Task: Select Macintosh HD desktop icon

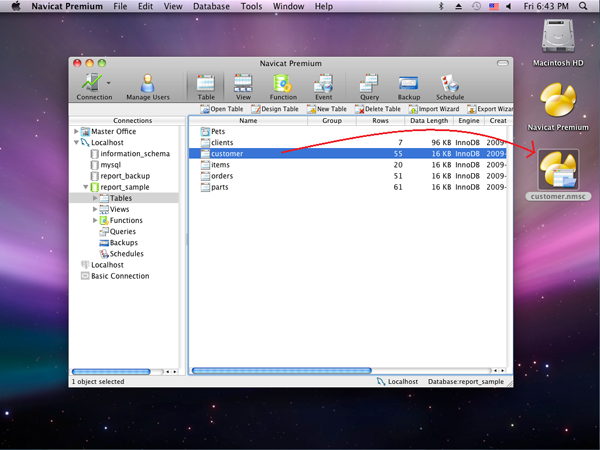Action: [x=558, y=43]
